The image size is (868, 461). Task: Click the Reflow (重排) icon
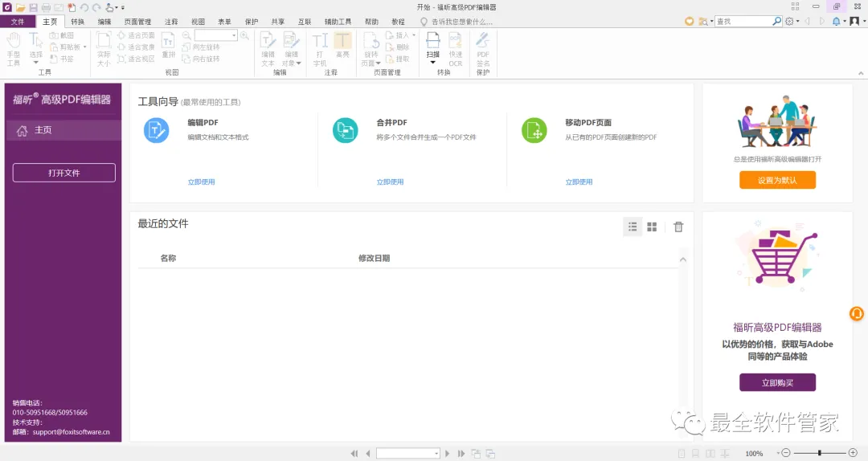(x=168, y=46)
